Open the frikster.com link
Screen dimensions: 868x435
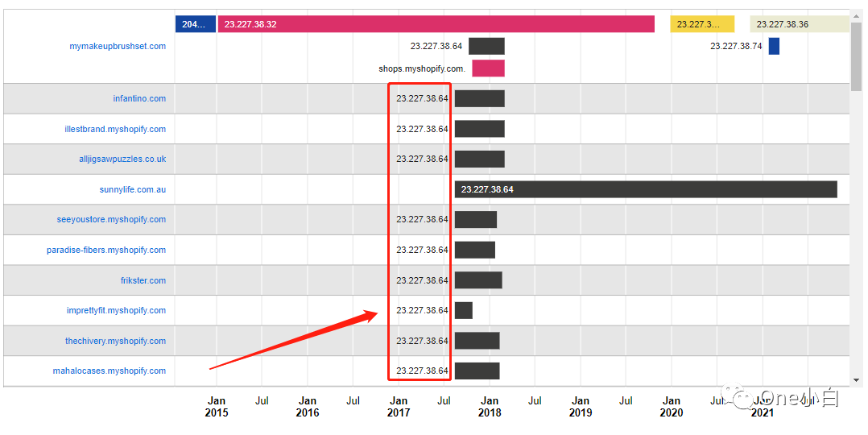(x=143, y=280)
